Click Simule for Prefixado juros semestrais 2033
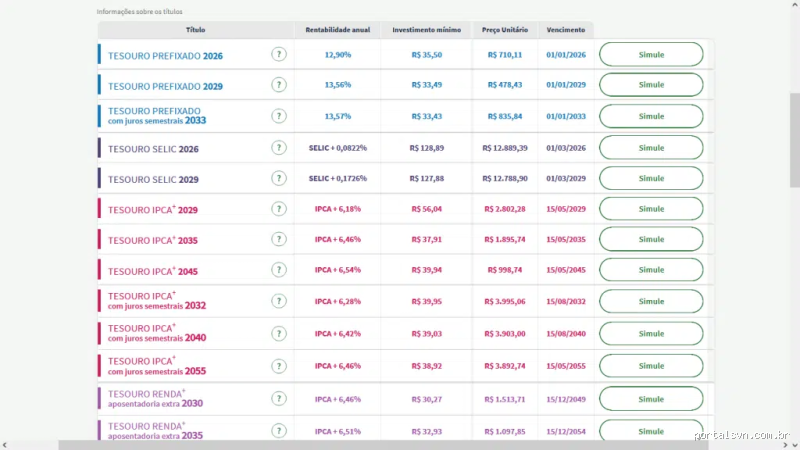Image resolution: width=800 pixels, height=450 pixels. (x=651, y=116)
